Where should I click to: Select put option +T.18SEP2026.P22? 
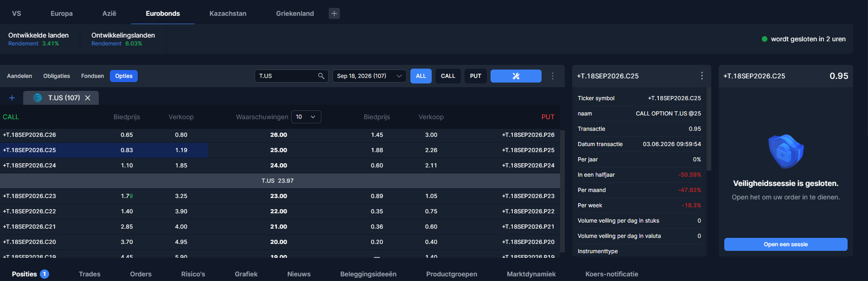coord(528,211)
